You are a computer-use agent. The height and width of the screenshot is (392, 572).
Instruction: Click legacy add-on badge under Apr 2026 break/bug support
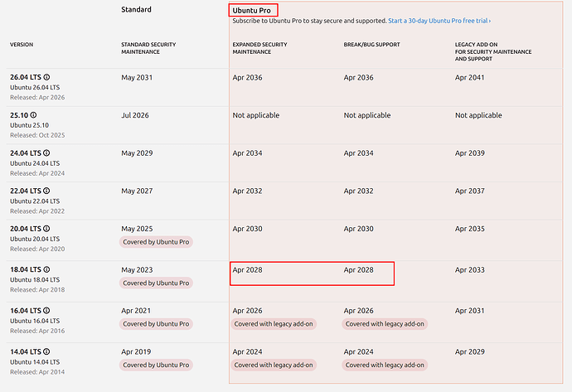(x=385, y=324)
